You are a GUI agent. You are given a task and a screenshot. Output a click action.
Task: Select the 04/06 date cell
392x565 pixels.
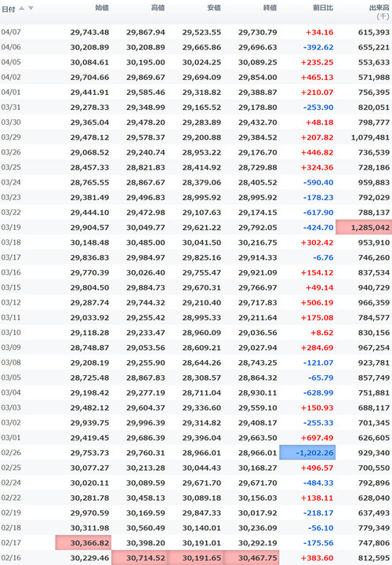pos(11,47)
